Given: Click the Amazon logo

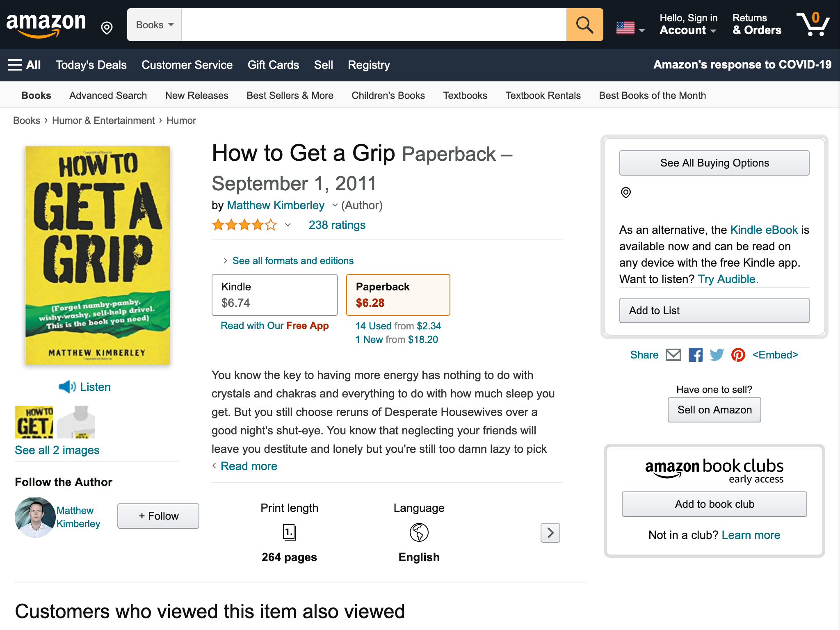Looking at the screenshot, I should [x=46, y=25].
